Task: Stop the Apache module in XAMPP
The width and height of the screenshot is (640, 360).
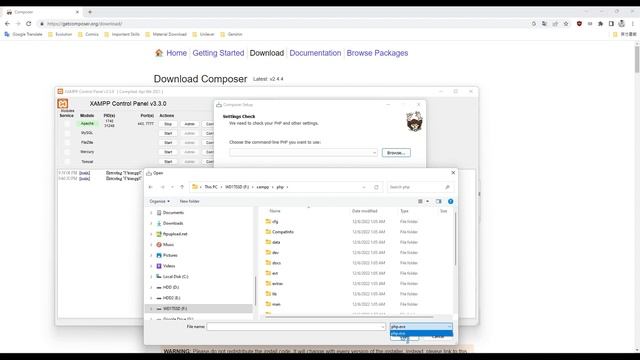Action: (168, 124)
